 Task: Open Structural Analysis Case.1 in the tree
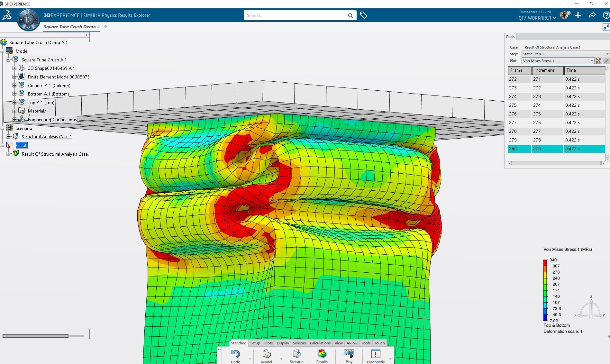[x=47, y=137]
